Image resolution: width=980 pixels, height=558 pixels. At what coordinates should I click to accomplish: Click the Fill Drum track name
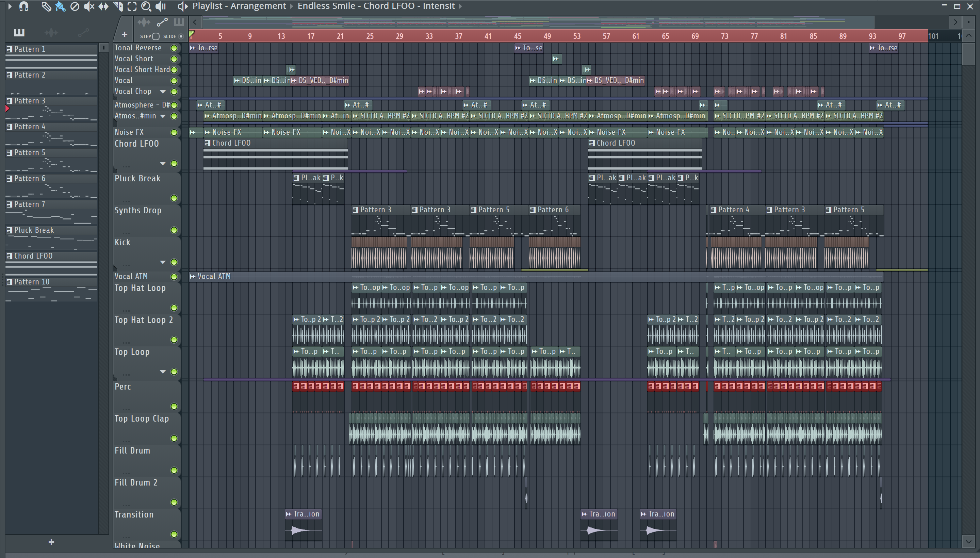[133, 451]
